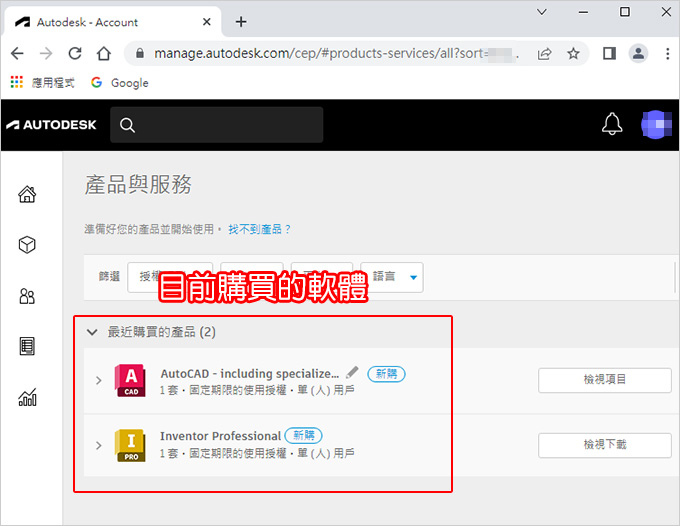Expand the Inventor Professional row
The image size is (680, 526).
(x=98, y=445)
